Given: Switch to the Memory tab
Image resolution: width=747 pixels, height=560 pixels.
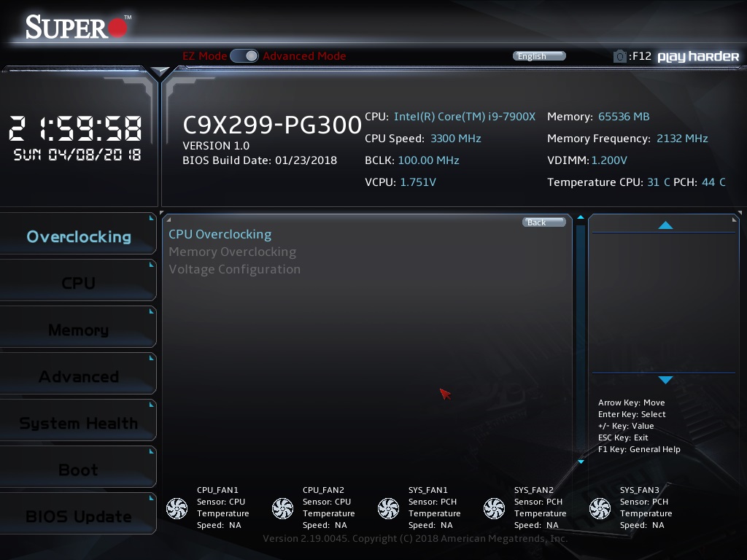Looking at the screenshot, I should pos(78,330).
